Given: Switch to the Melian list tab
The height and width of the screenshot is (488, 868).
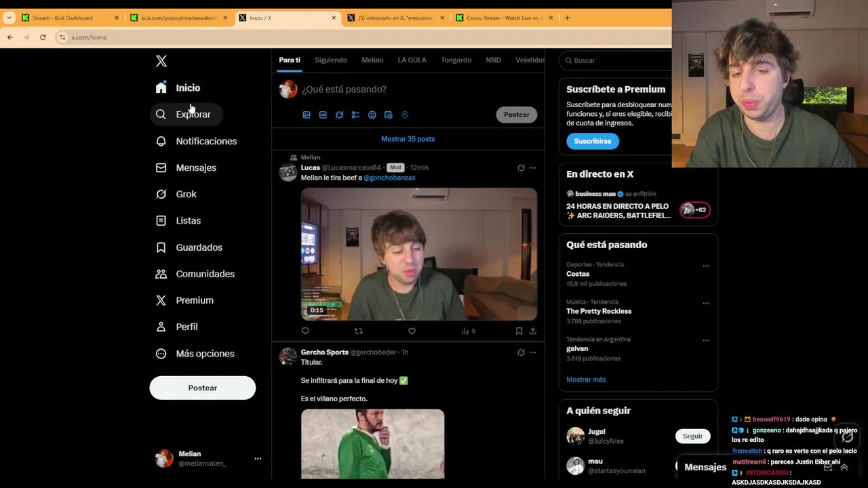Looking at the screenshot, I should [372, 60].
